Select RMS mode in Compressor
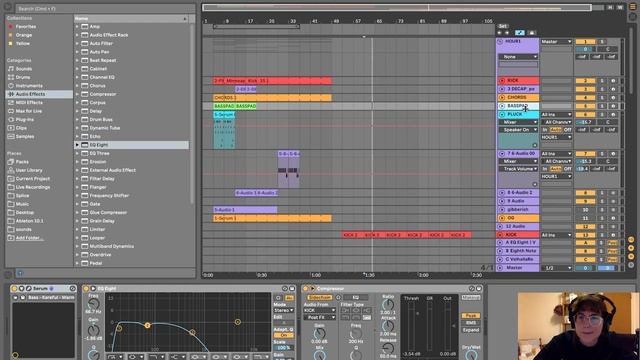 tap(471, 323)
